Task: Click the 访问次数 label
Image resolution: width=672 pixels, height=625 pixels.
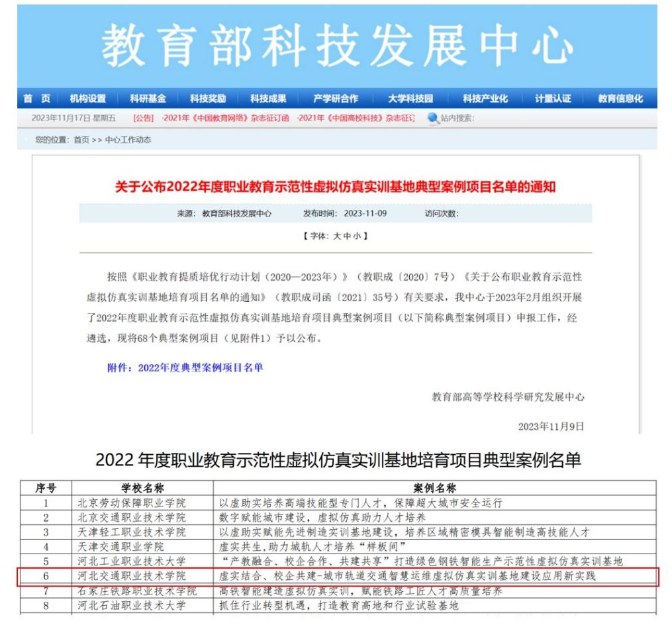Action: coord(442,213)
